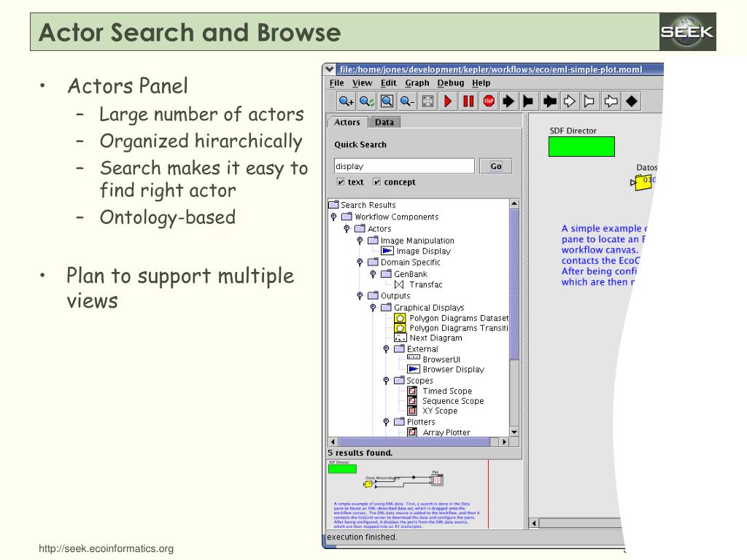Image resolution: width=747 pixels, height=560 pixels.
Task: Click the black double arrow port icon
Action: [549, 101]
